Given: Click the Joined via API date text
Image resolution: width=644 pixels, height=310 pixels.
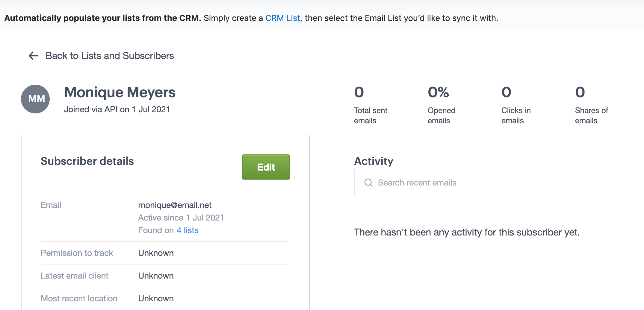Looking at the screenshot, I should pyautogui.click(x=117, y=109).
